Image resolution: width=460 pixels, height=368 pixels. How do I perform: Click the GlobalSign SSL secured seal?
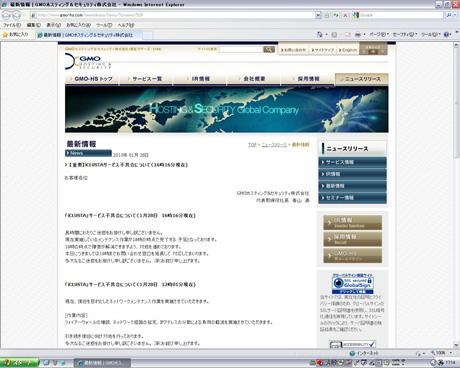tap(353, 284)
